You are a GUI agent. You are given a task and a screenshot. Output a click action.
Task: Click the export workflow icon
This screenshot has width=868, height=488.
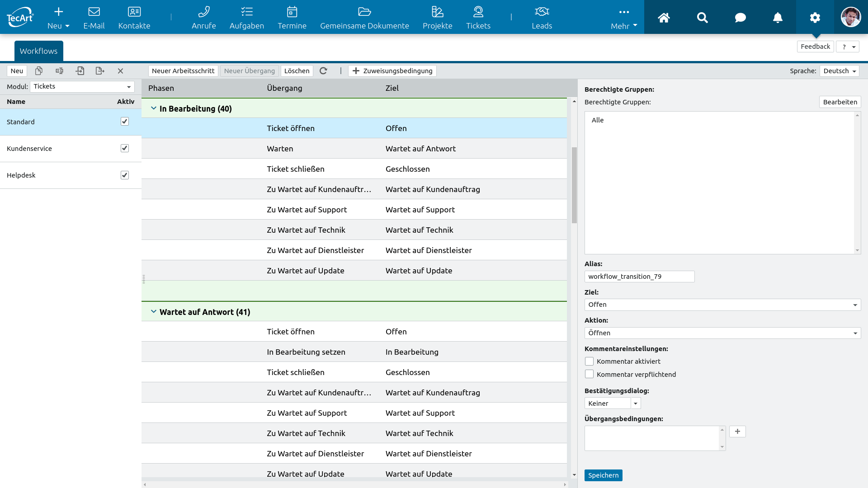100,71
